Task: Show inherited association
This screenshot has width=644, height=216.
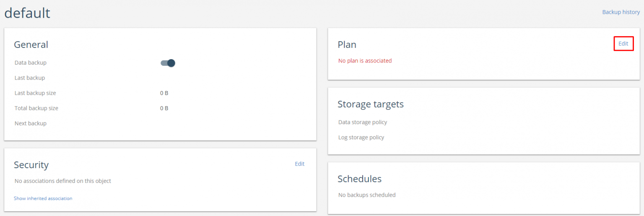Action: click(x=43, y=198)
